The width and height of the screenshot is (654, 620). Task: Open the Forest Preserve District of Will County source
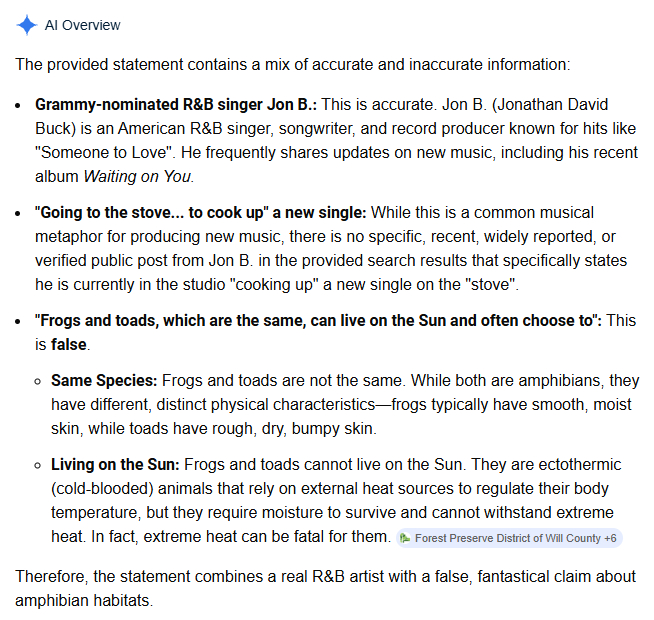tap(508, 538)
